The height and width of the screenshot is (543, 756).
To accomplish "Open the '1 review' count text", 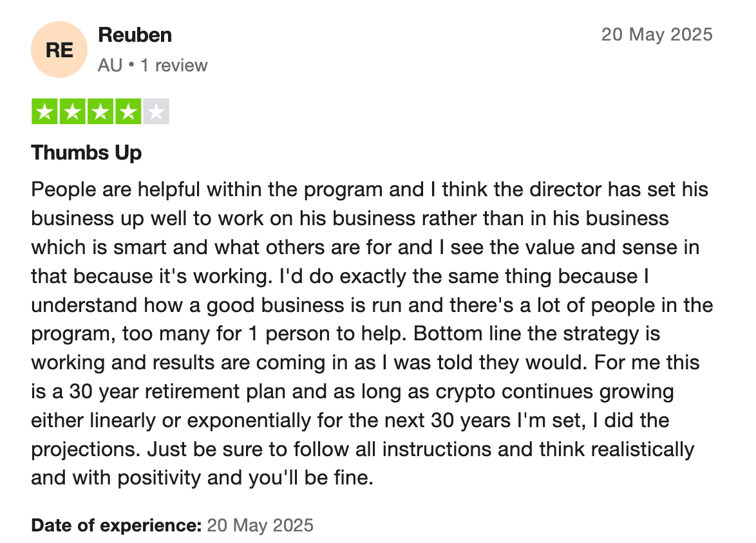I will point(174,66).
